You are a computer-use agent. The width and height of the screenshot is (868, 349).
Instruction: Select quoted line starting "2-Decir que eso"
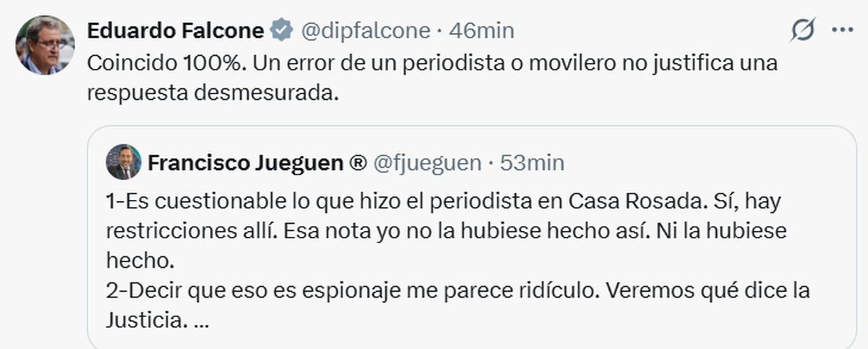pos(457,290)
